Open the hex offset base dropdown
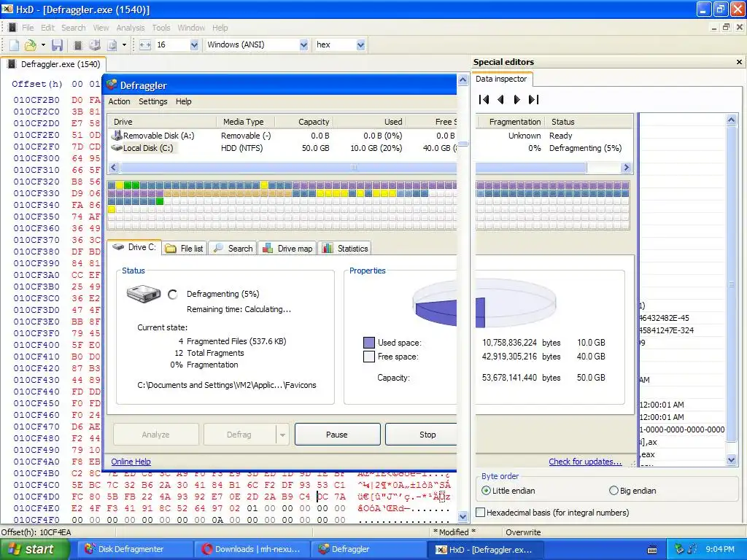The height and width of the screenshot is (560, 747). [x=360, y=44]
